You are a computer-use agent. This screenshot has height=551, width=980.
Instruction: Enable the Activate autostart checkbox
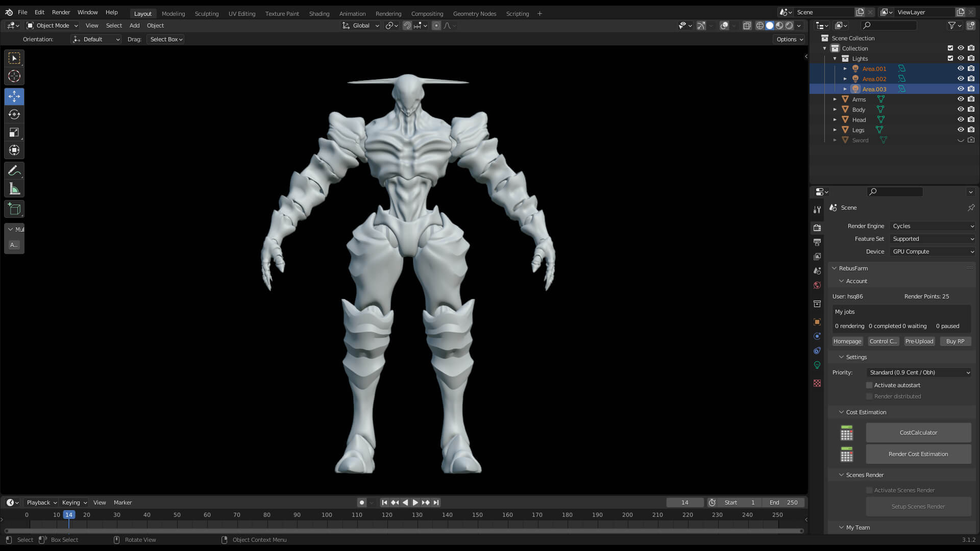[869, 385]
